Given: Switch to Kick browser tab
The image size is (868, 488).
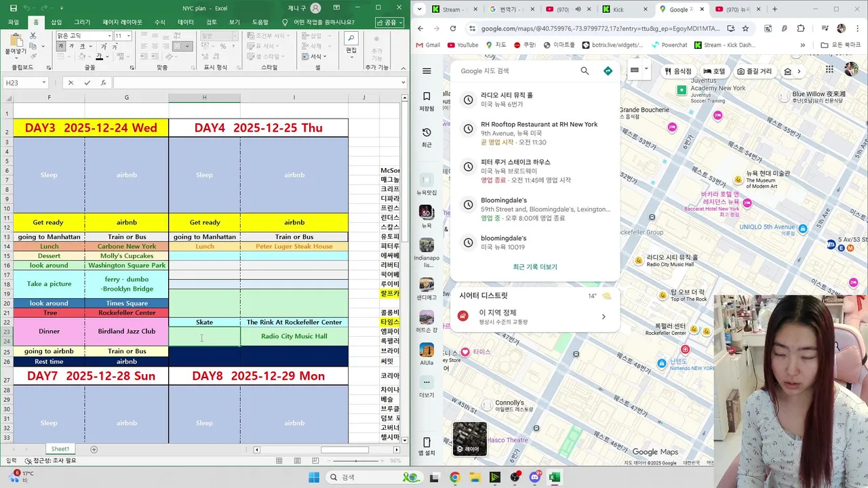Looking at the screenshot, I should [x=625, y=9].
